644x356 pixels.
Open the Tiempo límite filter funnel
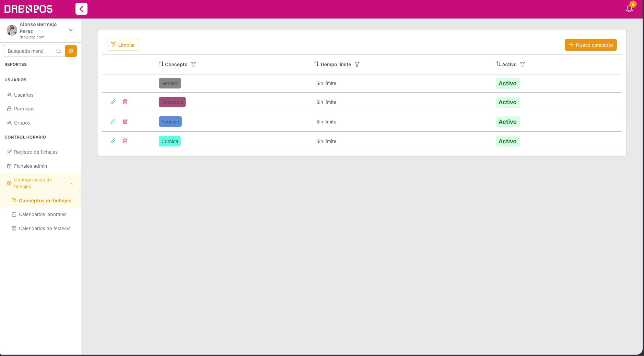point(357,64)
